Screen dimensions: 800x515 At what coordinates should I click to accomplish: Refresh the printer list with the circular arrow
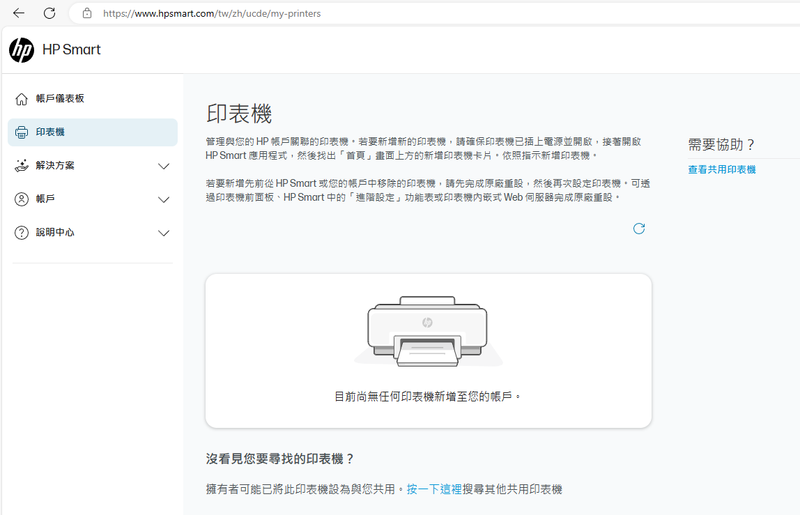click(x=639, y=229)
